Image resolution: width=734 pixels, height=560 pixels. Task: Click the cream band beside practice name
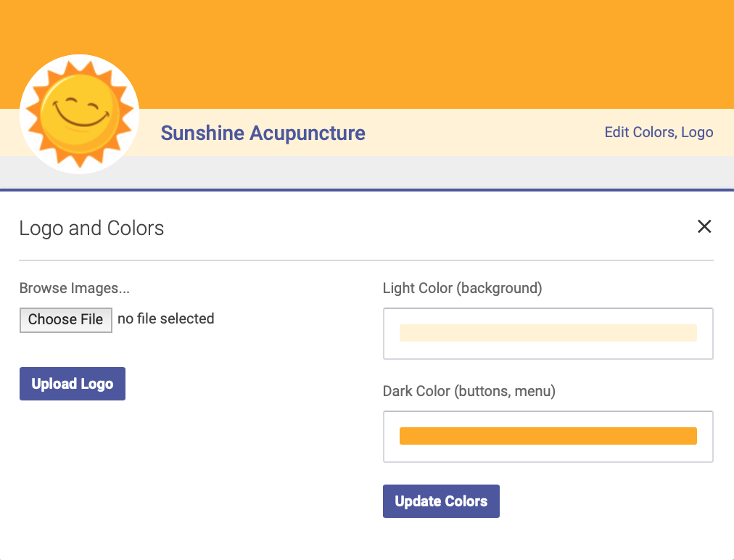pos(482,133)
